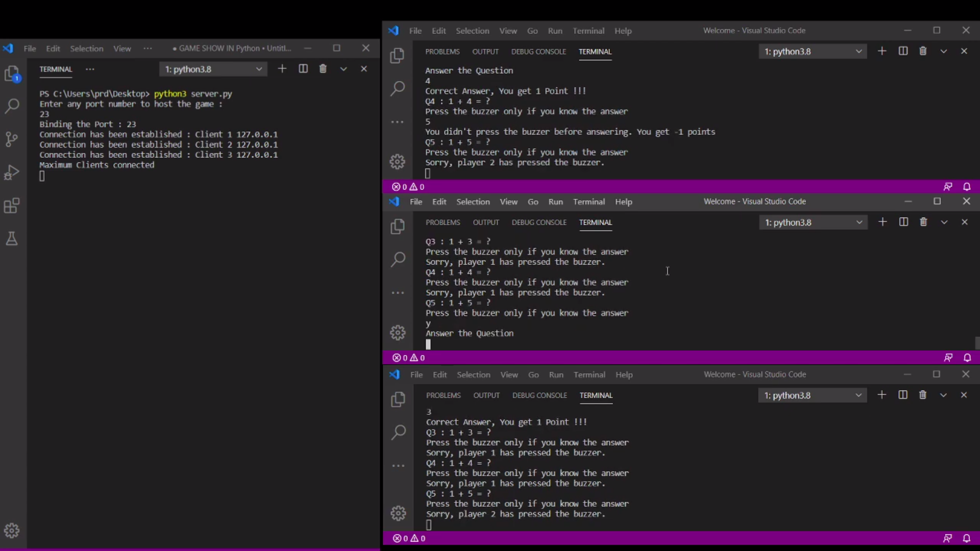Kill terminal with trash icon in left window
This screenshot has width=980, height=551.
[323, 68]
